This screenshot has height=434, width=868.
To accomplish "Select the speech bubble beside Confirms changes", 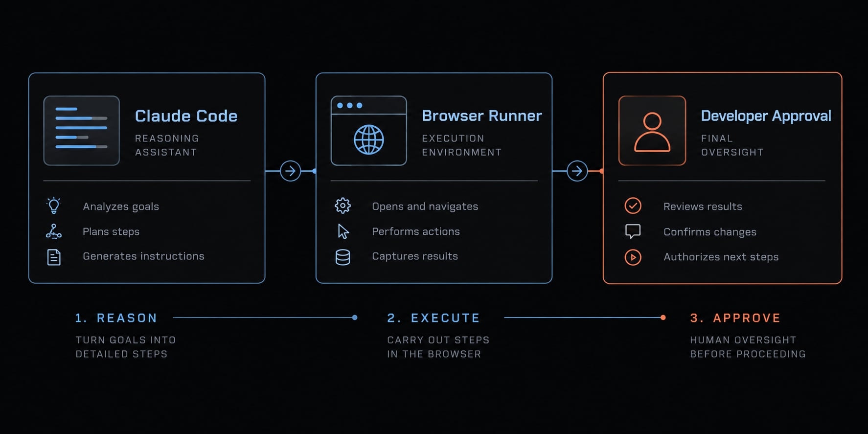I will coord(633,231).
